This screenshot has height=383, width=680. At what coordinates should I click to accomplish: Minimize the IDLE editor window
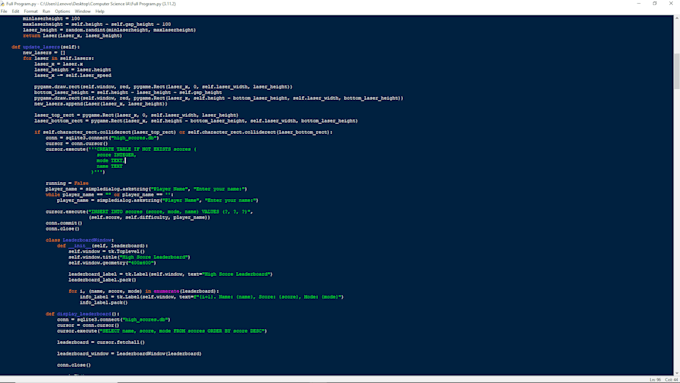(638, 3)
